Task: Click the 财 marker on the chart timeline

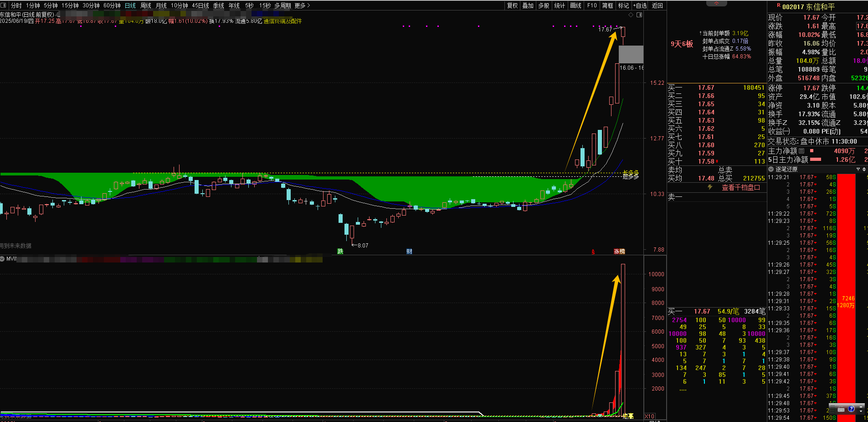Action: [x=409, y=251]
